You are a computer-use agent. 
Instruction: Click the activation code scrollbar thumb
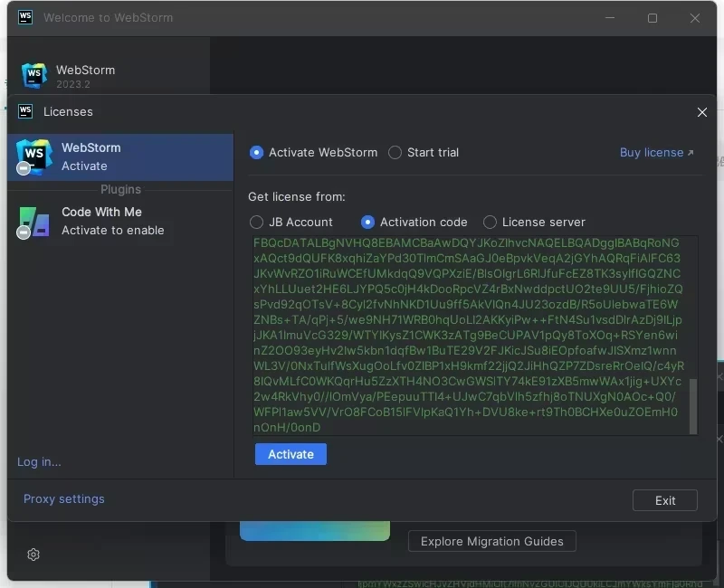tap(692, 406)
